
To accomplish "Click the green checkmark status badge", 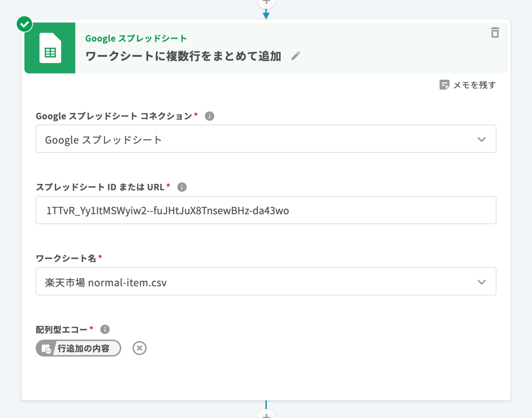I will click(24, 24).
